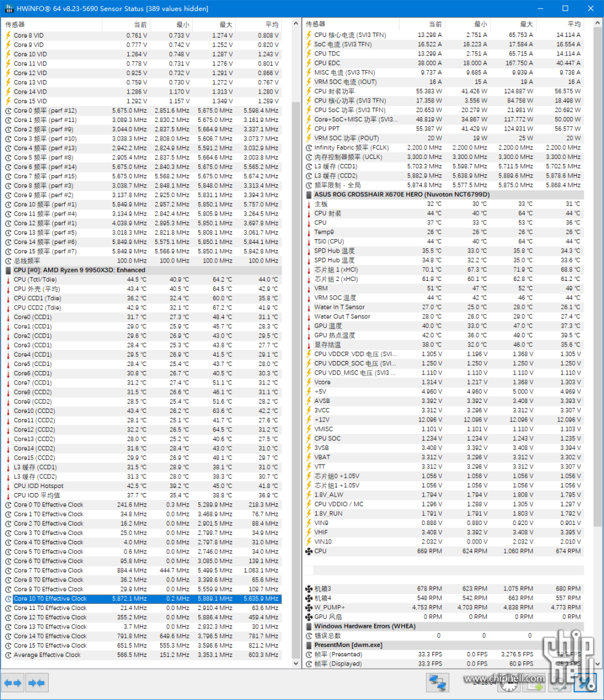604x700 pixels.
Task: Select the Core 7 T0 Effective Clock row
Action: [x=142, y=571]
